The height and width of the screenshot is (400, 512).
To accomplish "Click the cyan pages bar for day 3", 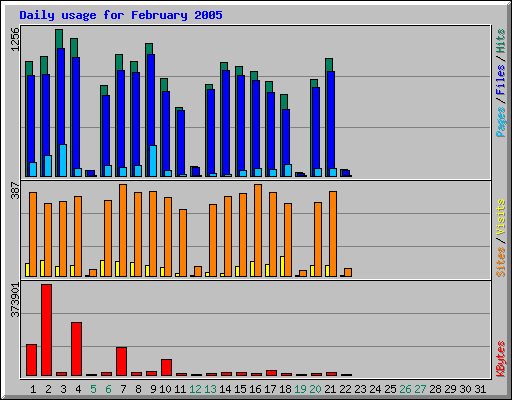I will (x=63, y=160).
